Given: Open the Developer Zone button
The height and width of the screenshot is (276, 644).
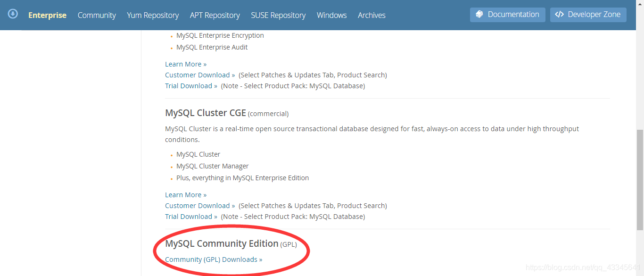Looking at the screenshot, I should (588, 15).
